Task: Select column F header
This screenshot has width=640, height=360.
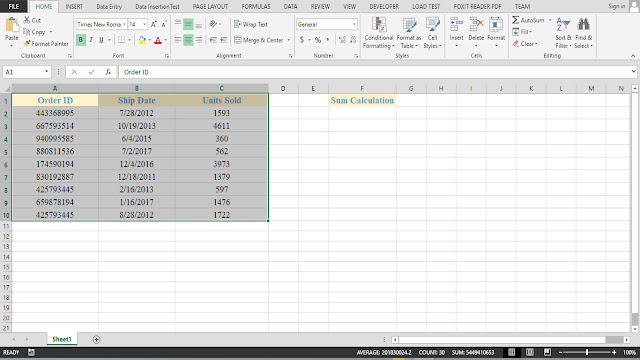Action: (x=362, y=89)
